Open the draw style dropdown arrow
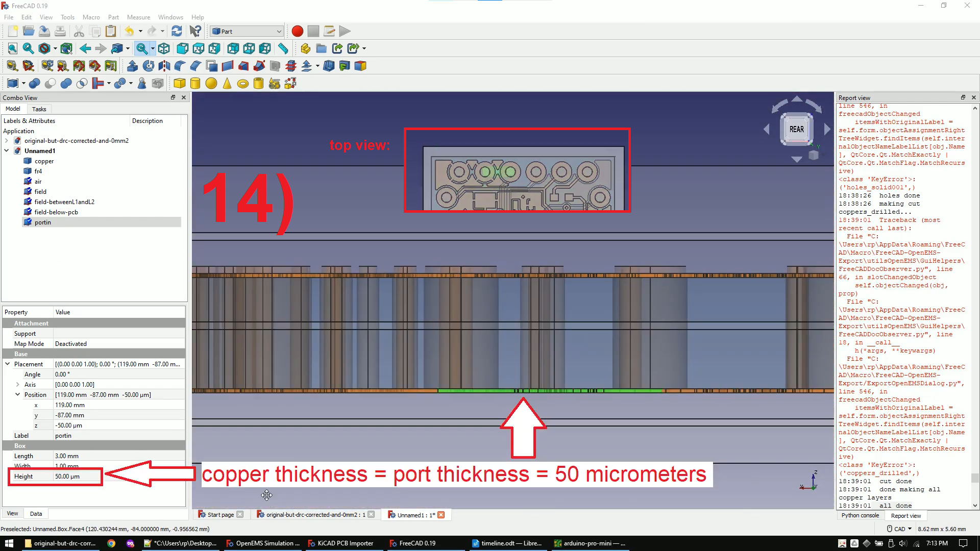The width and height of the screenshot is (980, 551). point(55,48)
